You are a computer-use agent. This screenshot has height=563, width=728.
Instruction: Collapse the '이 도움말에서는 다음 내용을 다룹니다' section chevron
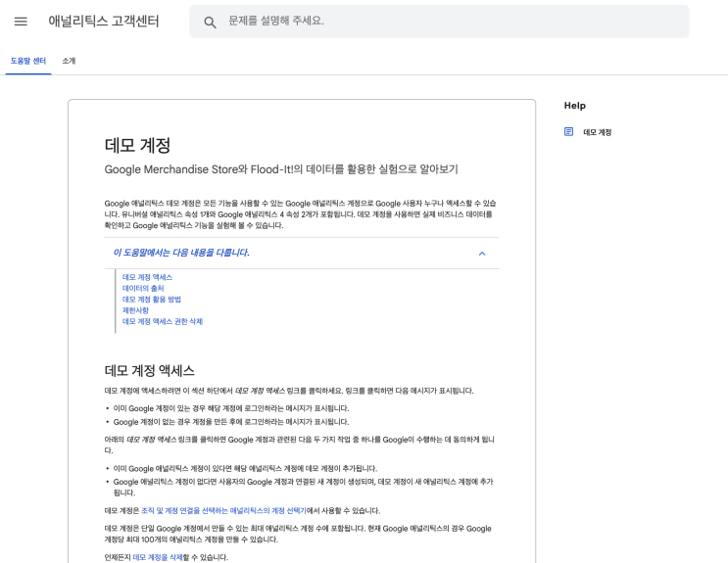[482, 254]
